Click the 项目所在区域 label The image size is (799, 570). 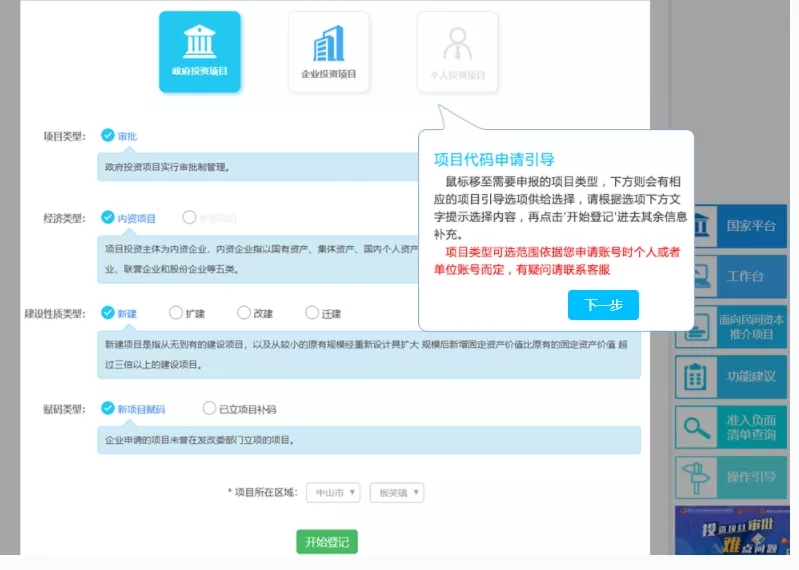262,493
